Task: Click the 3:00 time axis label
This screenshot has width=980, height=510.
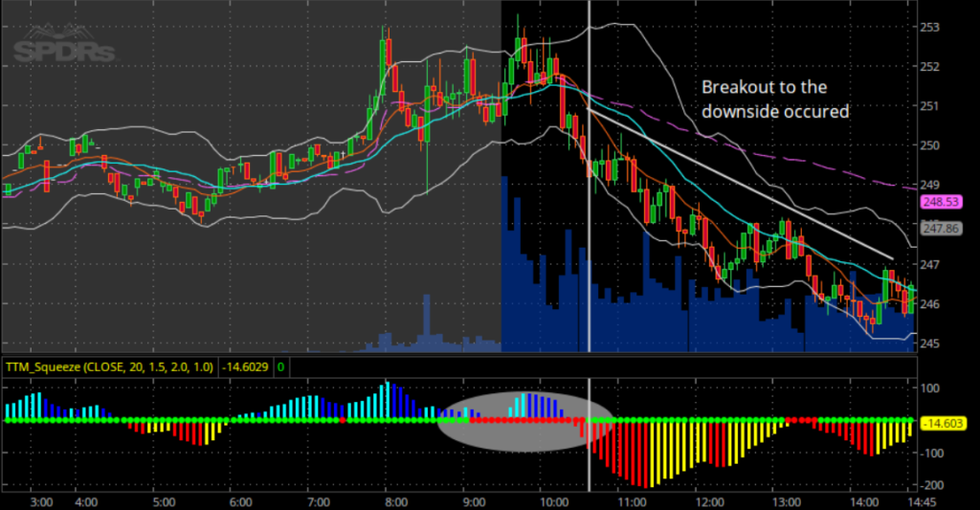Action: point(41,502)
